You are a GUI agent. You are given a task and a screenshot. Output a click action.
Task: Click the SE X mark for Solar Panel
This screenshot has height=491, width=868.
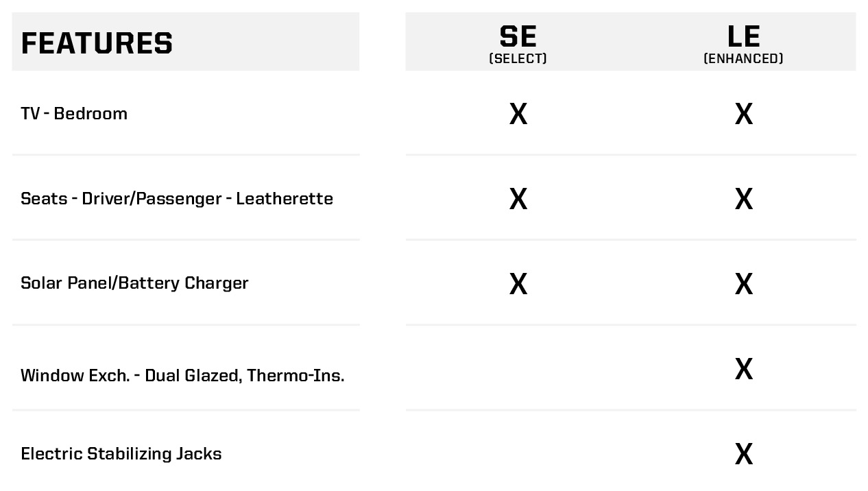[x=518, y=284]
